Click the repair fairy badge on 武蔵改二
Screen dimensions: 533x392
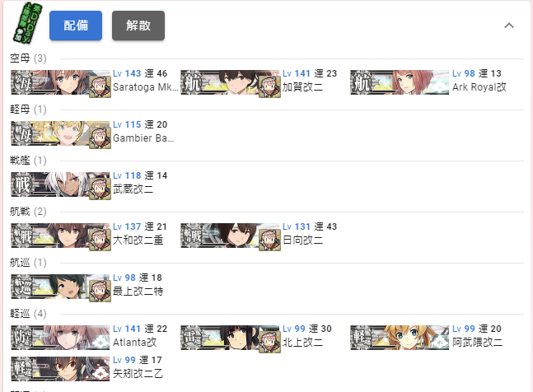coord(100,189)
